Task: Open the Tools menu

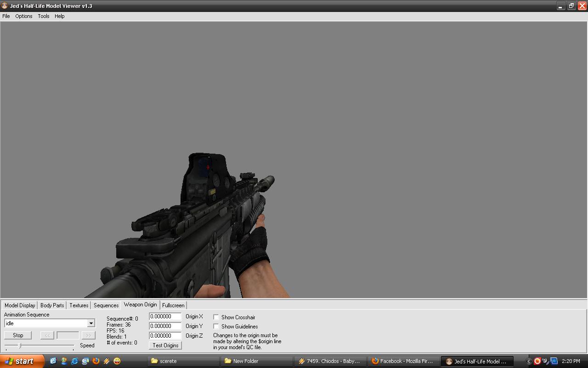Action: 44,16
